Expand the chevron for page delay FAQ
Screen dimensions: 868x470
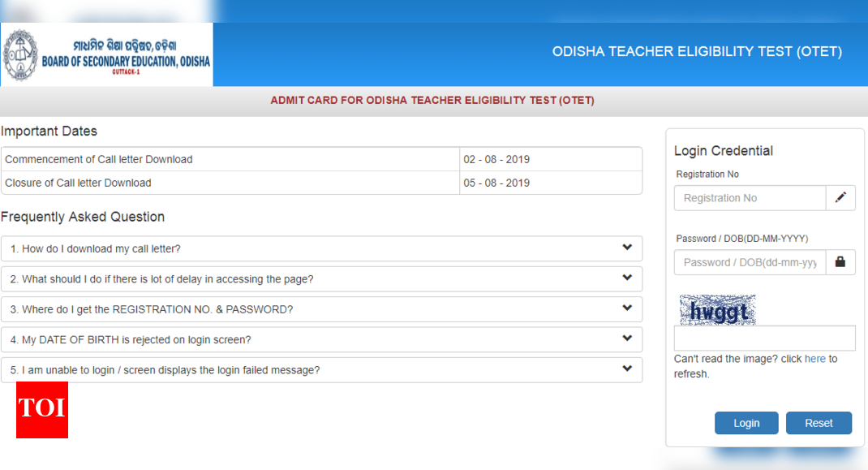626,278
